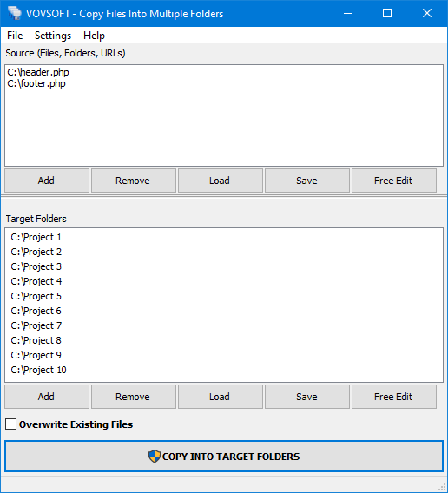The height and width of the screenshot is (493, 448).
Task: Click Remove button under Target Folders
Action: tap(134, 397)
